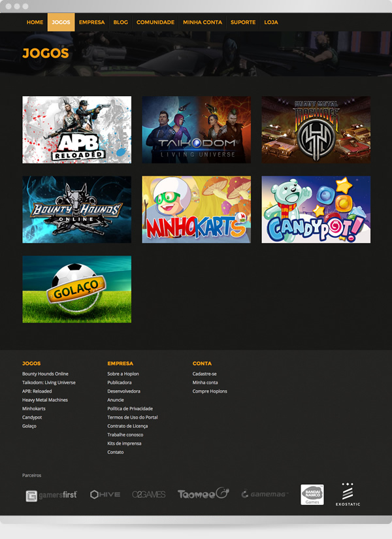Click the Parceiros label

(x=31, y=476)
